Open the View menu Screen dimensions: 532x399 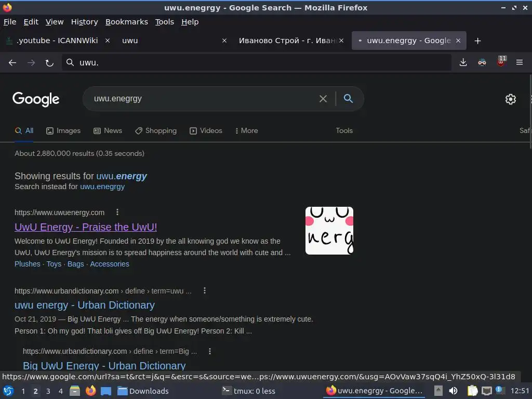(x=55, y=22)
